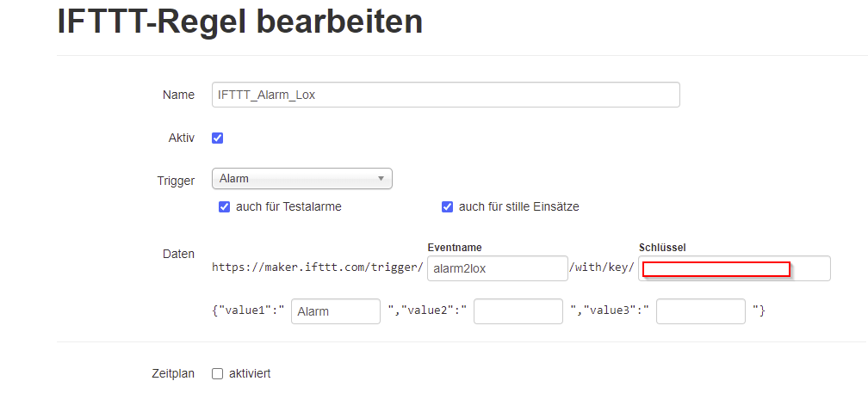Click the 'Name' form label
This screenshot has height=418, width=868.
click(178, 95)
